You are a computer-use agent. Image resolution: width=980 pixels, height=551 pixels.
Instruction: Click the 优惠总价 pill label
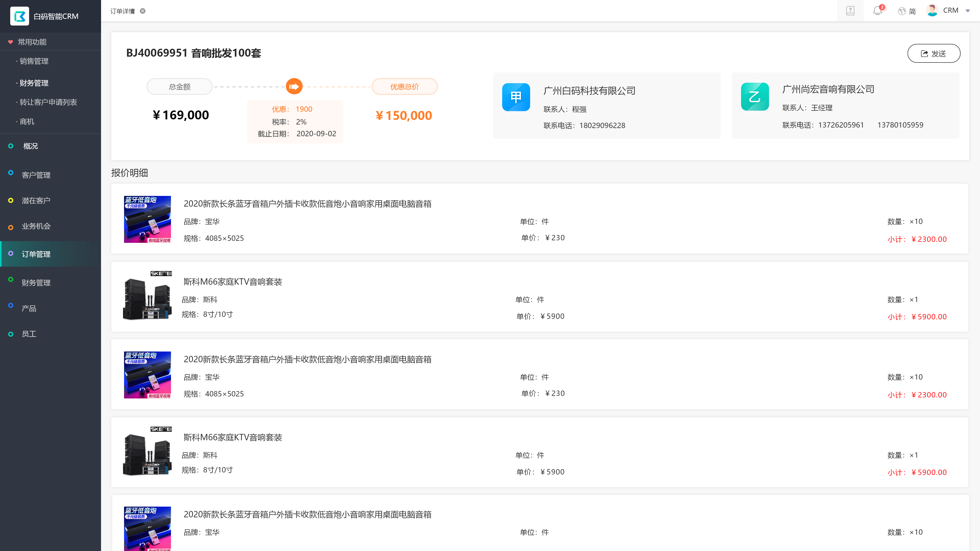[405, 87]
